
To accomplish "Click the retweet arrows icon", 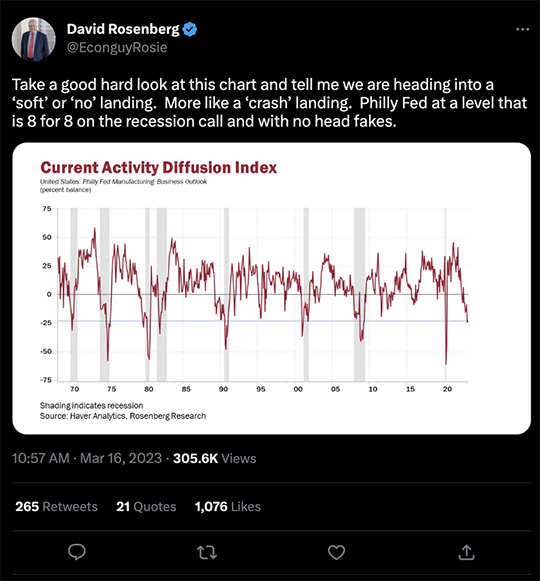I will [207, 552].
